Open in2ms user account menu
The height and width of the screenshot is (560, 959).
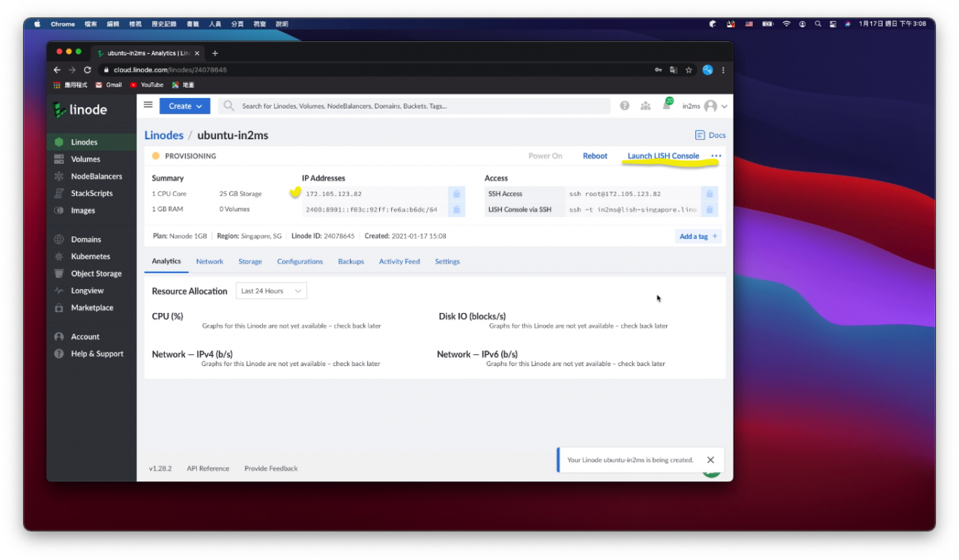tap(704, 106)
